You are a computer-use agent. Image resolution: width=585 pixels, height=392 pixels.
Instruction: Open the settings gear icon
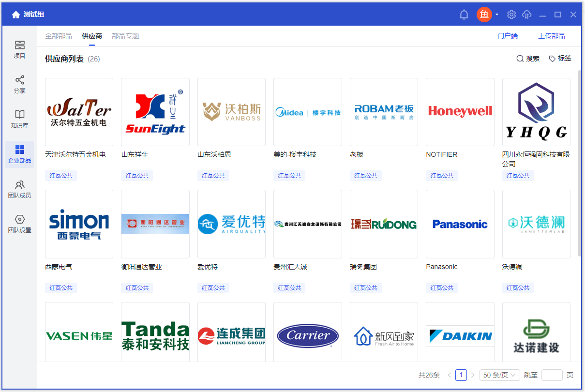click(x=511, y=15)
